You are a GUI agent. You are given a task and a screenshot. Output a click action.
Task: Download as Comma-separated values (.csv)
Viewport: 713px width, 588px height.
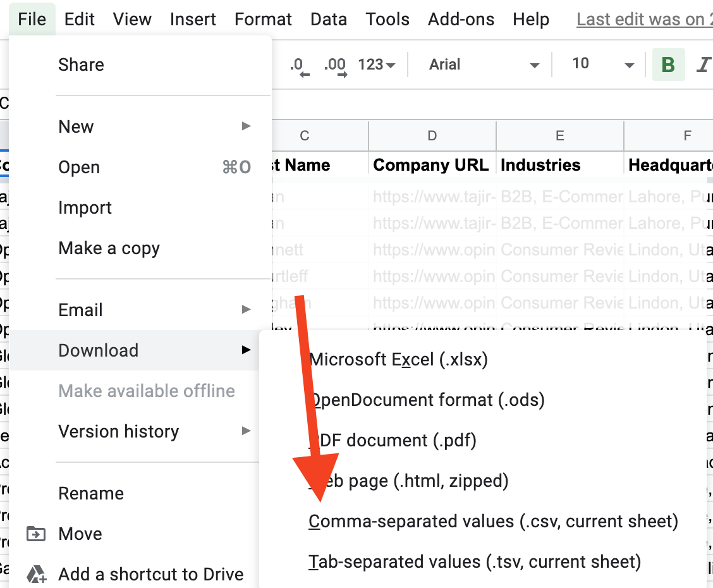pos(493,522)
